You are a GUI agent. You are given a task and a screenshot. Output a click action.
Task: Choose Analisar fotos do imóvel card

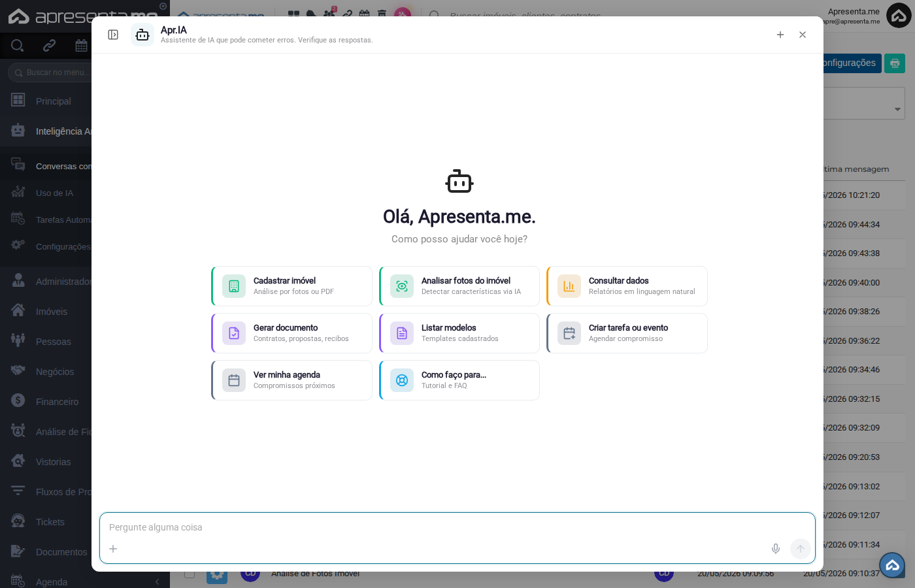459,286
